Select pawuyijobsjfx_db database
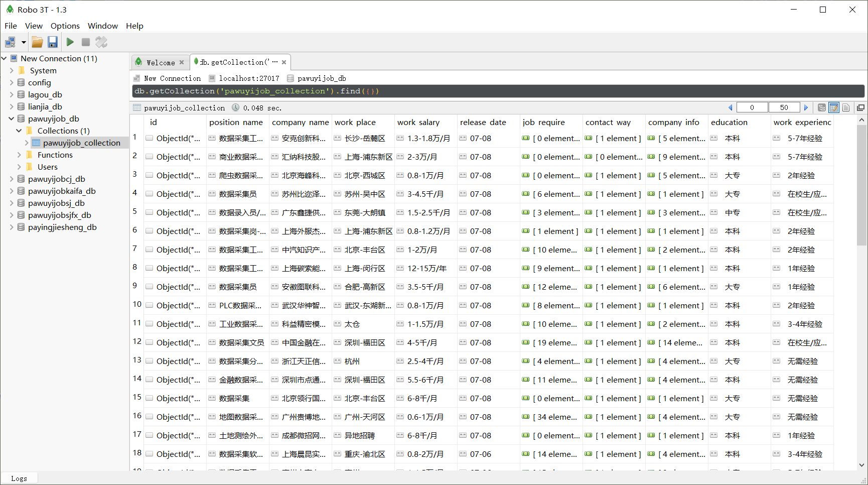The height and width of the screenshot is (485, 868). tap(59, 215)
